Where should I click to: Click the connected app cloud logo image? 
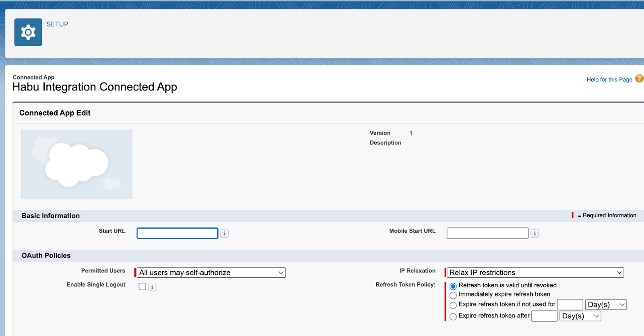coord(76,164)
